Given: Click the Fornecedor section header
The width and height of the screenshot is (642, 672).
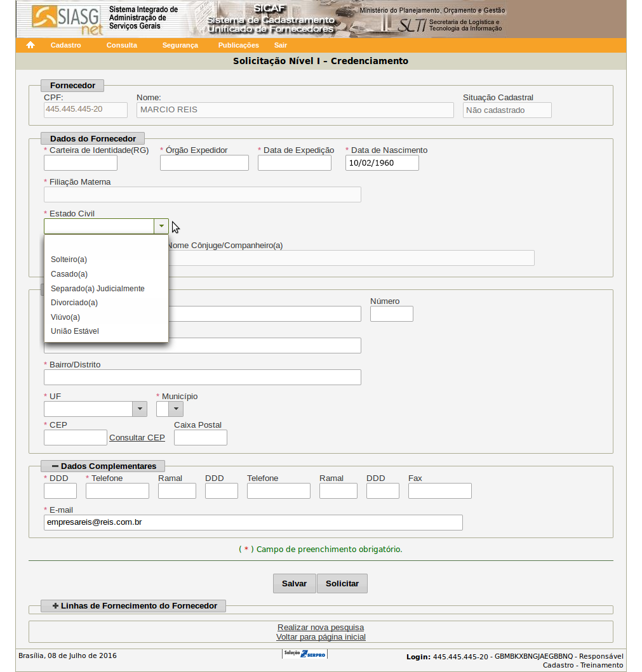Looking at the screenshot, I should [72, 85].
